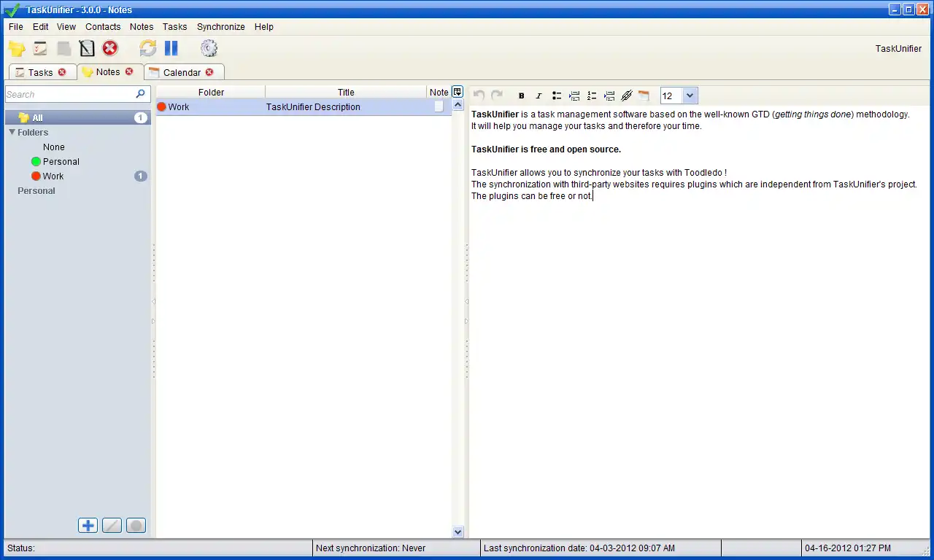Close the Calendar tab with its red X
This screenshot has height=560, width=934.
(209, 72)
